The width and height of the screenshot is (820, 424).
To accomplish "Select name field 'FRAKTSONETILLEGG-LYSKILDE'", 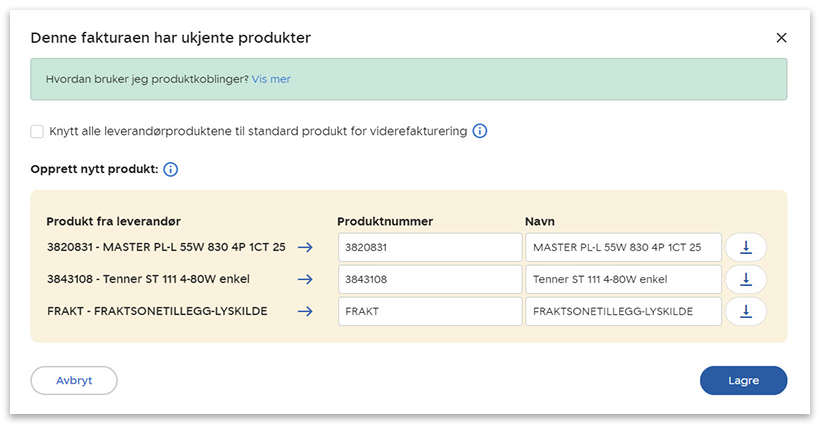I will [x=622, y=311].
